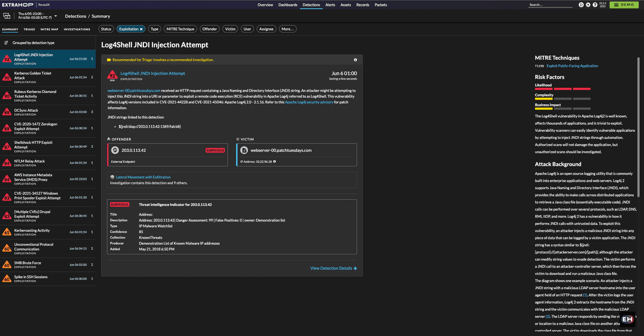Expand the More... filter options
Viewport: 644px width, 336px height.
coord(287,29)
